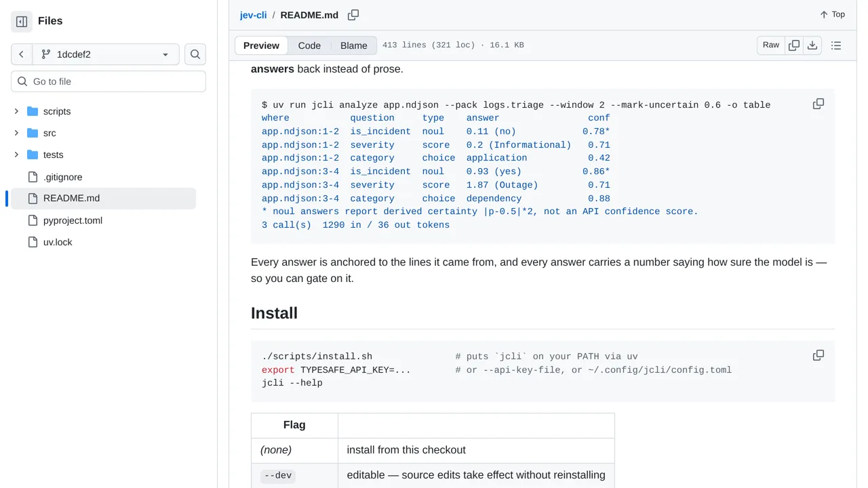Click the uv.lock file icon
This screenshot has height=488, width=868.
pyautogui.click(x=33, y=242)
